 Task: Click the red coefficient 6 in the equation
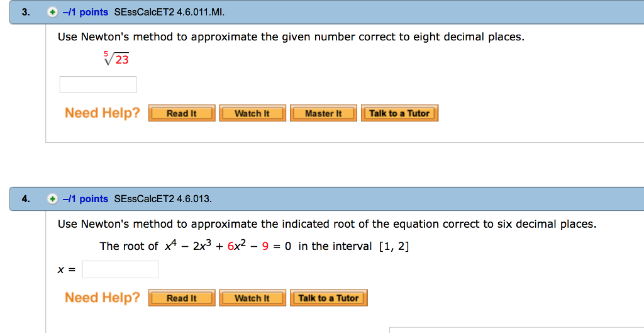point(230,246)
